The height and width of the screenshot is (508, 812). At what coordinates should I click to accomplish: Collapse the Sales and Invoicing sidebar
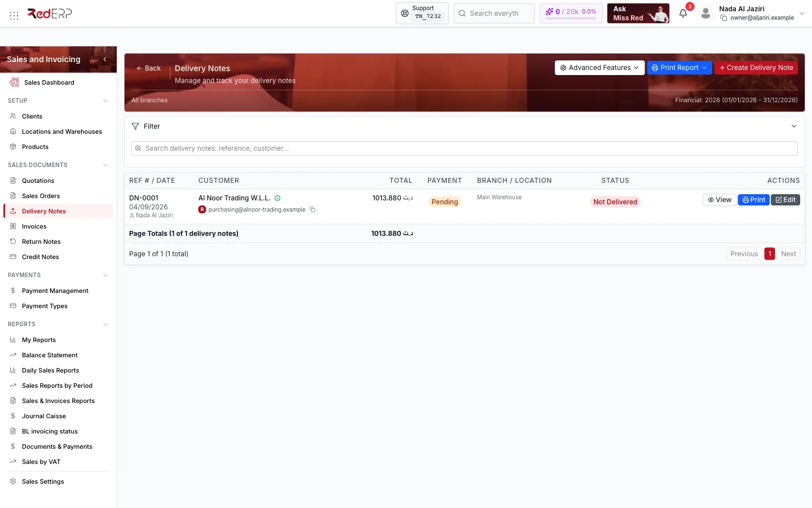[105, 59]
